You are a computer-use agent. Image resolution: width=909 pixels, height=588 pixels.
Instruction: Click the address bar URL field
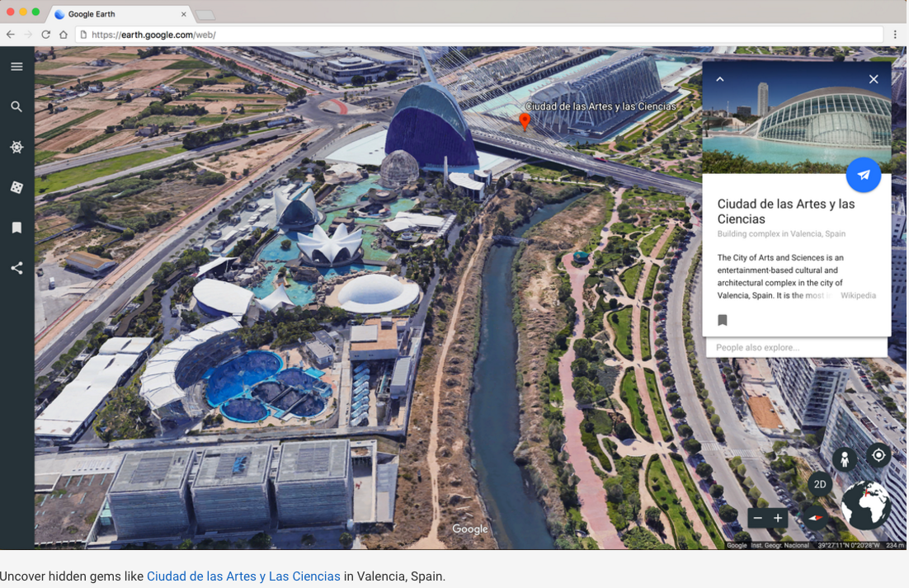pos(479,35)
